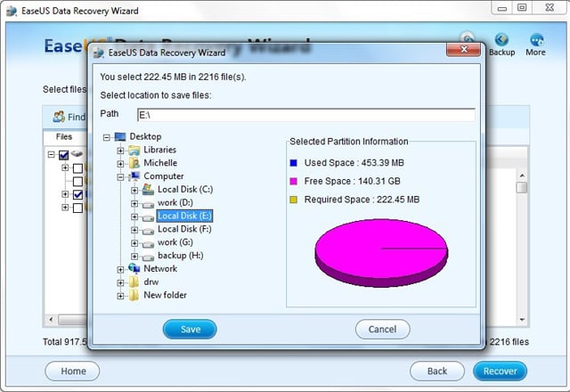Click the scrollbar down arrow in the main window
This screenshot has width=570, height=392.
(x=522, y=320)
